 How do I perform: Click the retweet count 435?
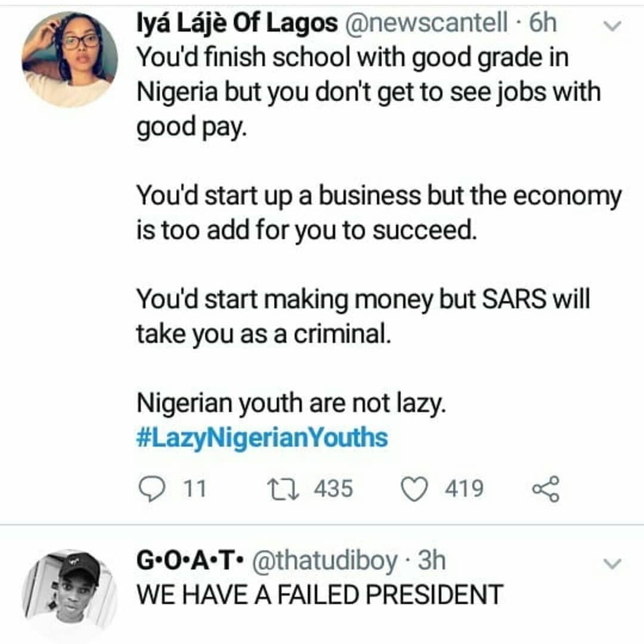click(333, 490)
